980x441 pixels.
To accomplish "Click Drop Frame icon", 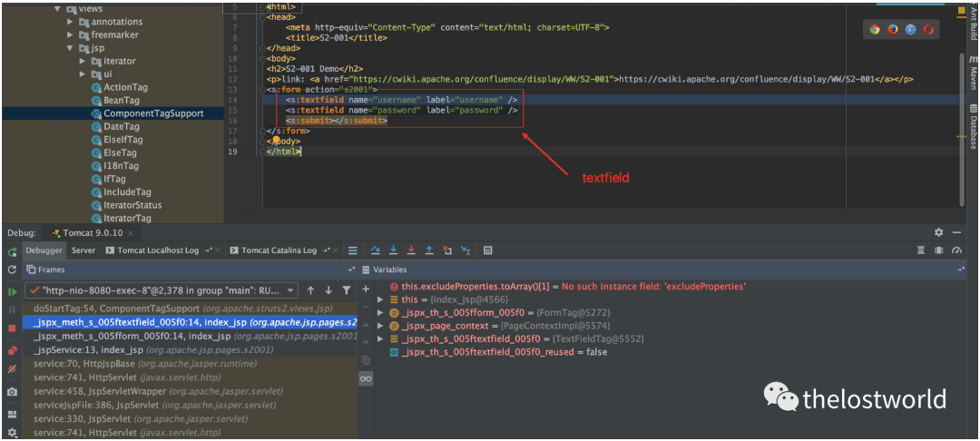I will coord(446,250).
